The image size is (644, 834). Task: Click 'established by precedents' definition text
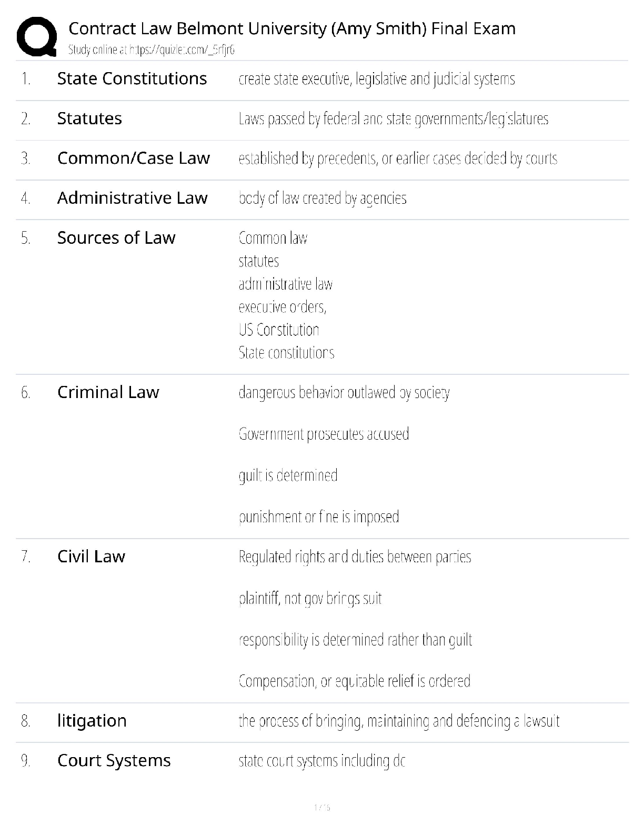point(397,158)
